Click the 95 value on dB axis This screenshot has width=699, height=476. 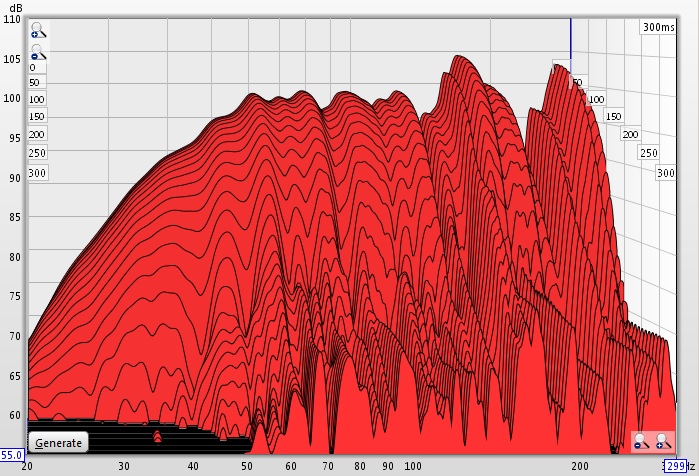pos(15,138)
